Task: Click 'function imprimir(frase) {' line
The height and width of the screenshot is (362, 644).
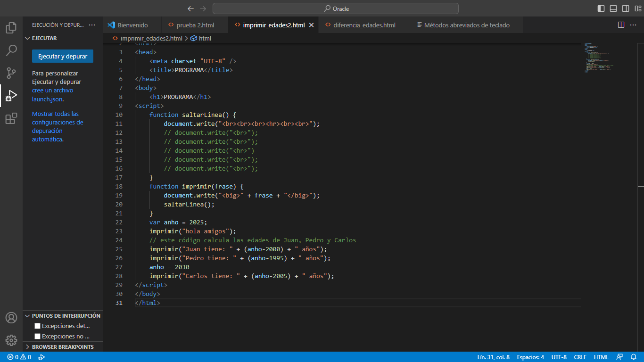Action: click(196, 186)
